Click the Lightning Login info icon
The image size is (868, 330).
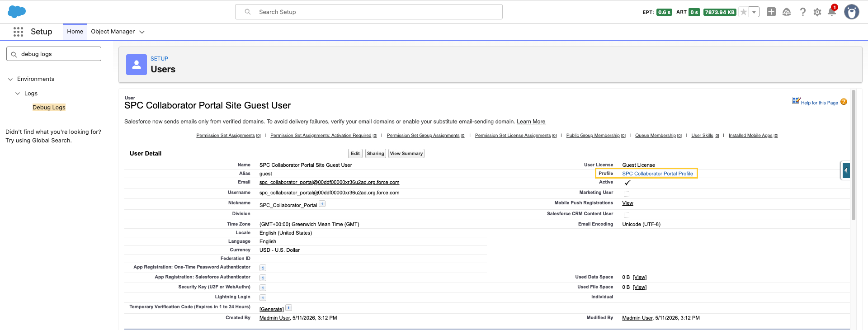263,298
